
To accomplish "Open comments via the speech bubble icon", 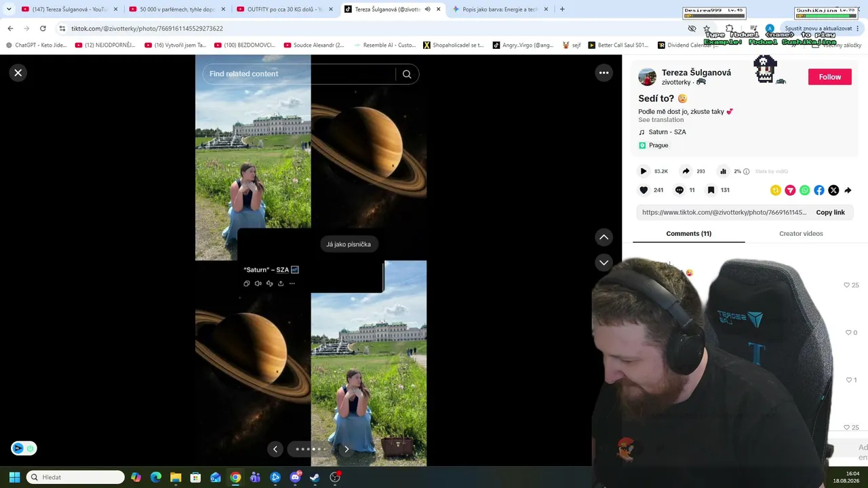I will [679, 190].
